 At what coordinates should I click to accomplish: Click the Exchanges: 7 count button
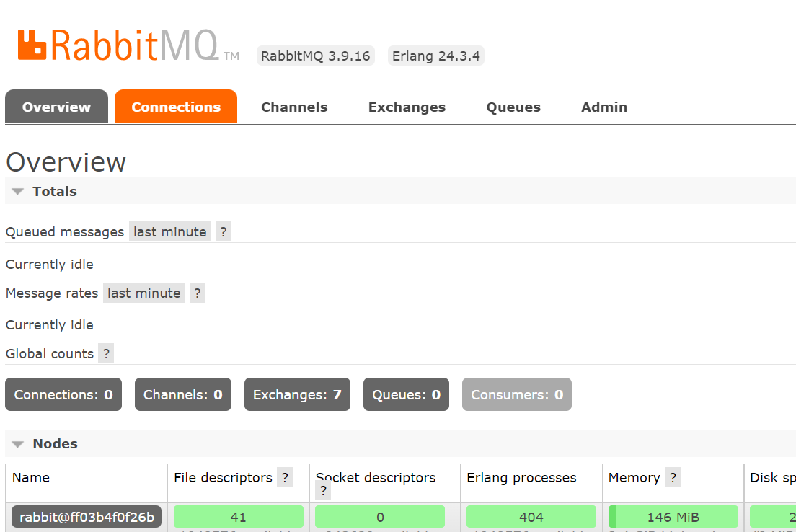pyautogui.click(x=297, y=394)
